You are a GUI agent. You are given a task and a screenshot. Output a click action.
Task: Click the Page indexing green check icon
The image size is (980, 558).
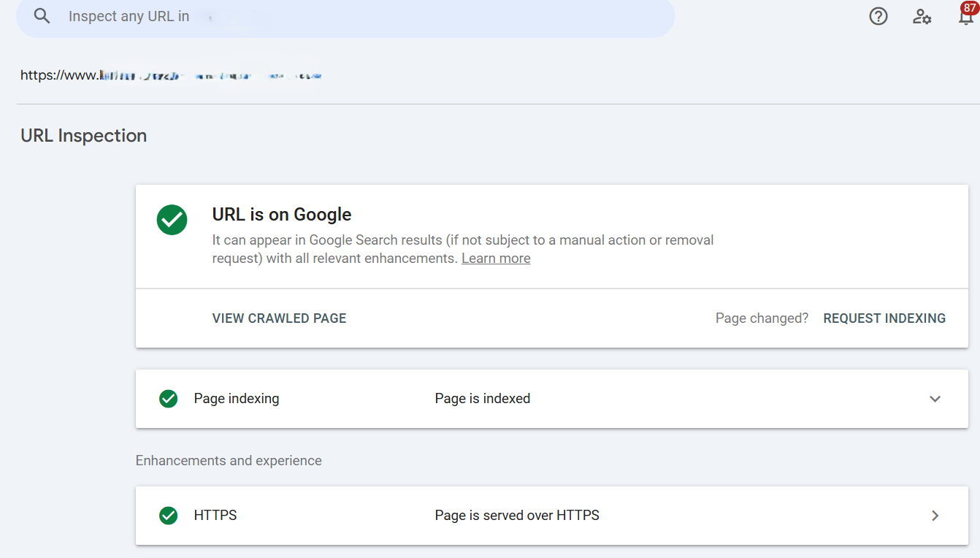[x=169, y=399]
